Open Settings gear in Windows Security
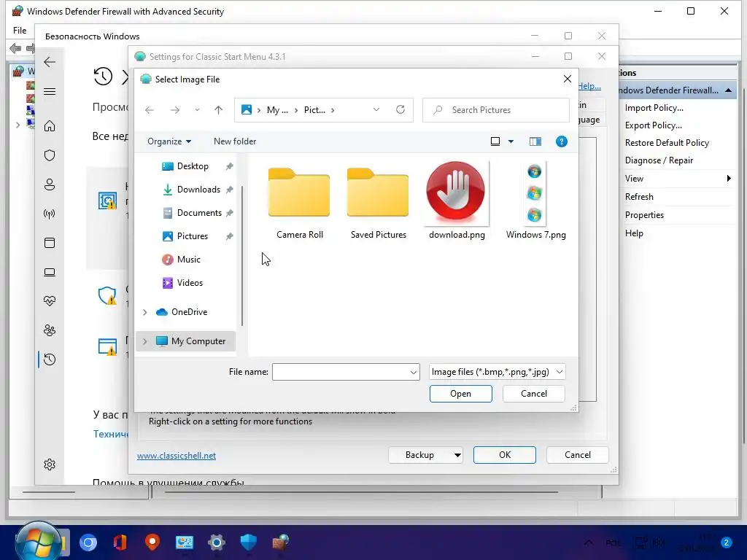747x560 pixels. tap(50, 464)
